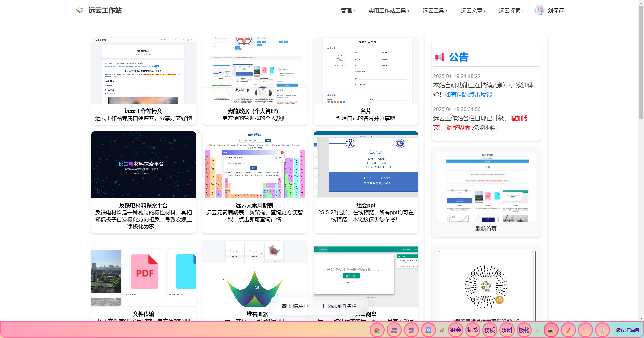Click the sparkle stars taskbar icon

[538, 330]
